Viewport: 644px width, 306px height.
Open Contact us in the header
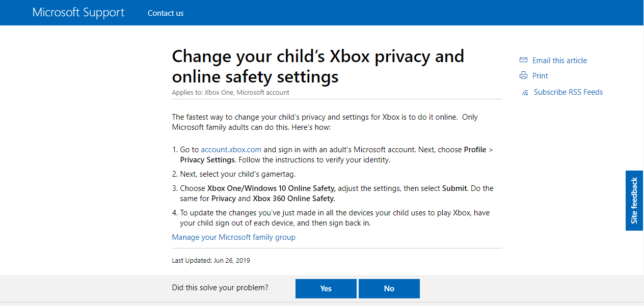[166, 13]
